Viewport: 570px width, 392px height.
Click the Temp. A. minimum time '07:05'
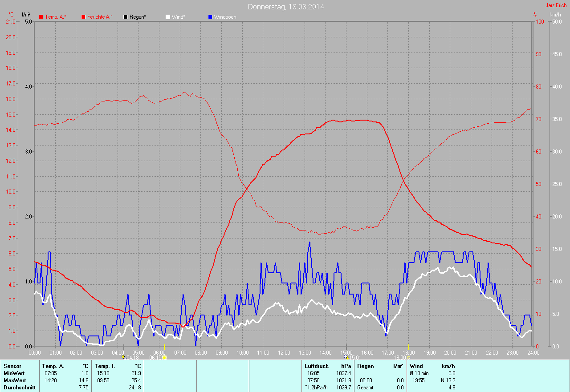click(x=51, y=373)
